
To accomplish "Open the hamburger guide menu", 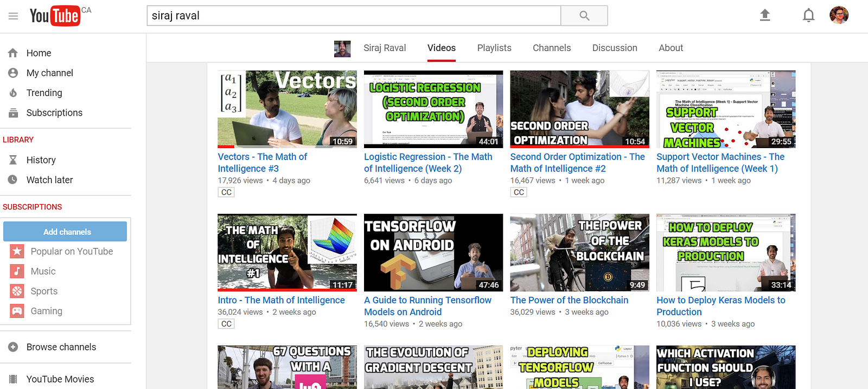I will pyautogui.click(x=13, y=16).
